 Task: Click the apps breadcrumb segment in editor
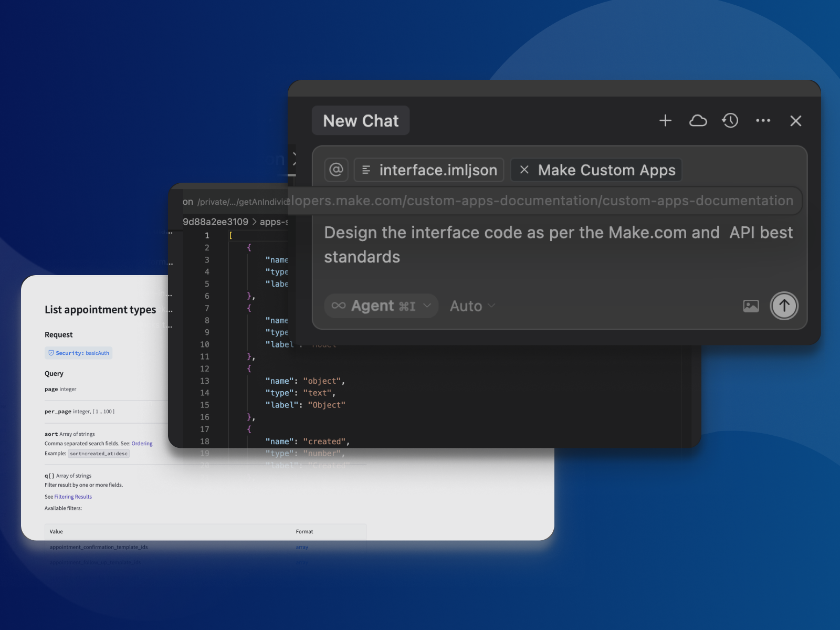point(274,222)
